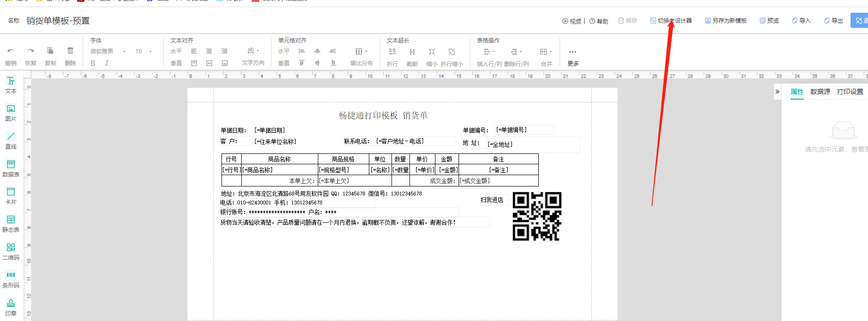Select the [=单据日期] field on canvas

(270, 130)
